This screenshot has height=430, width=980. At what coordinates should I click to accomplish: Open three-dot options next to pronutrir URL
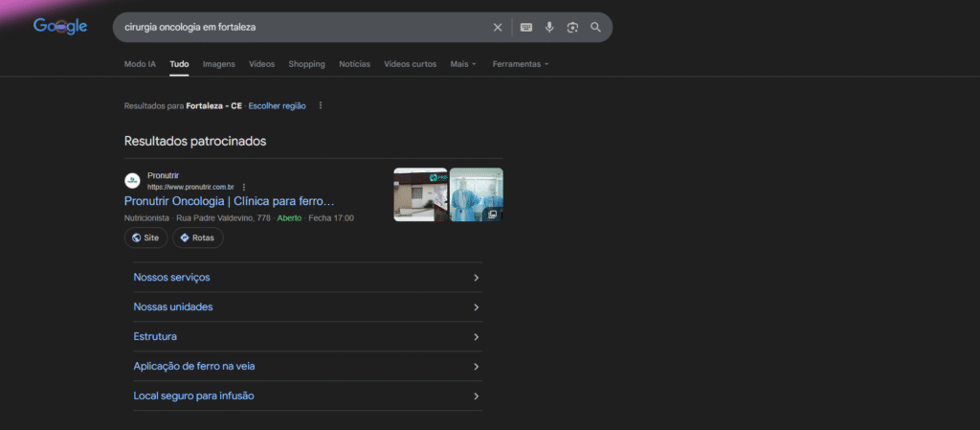[x=244, y=187]
